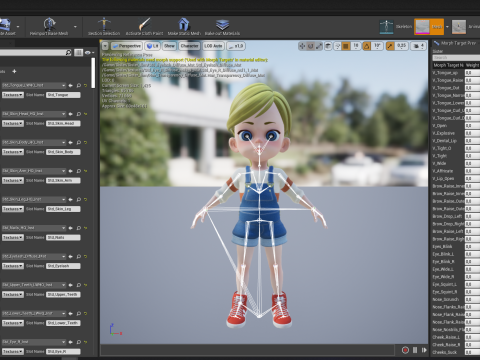Viewport: 480px width, 360px height.
Task: Open Textures dropdown for Std_Skin_Head slot
Action: point(13,123)
